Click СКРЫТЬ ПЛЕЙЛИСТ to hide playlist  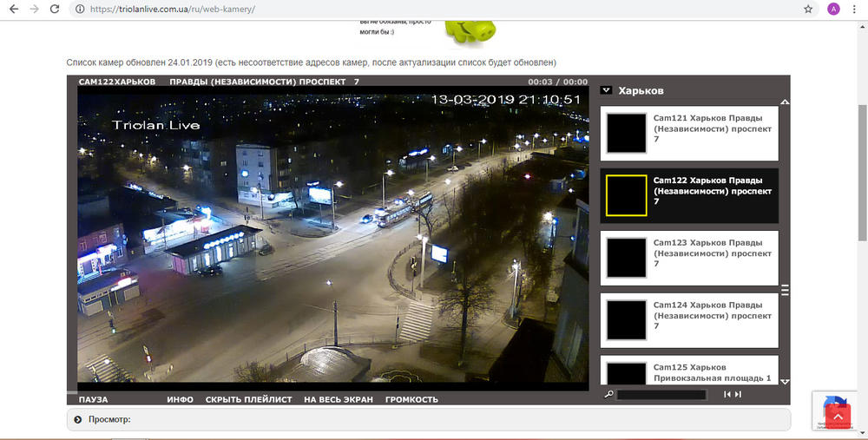click(x=248, y=399)
